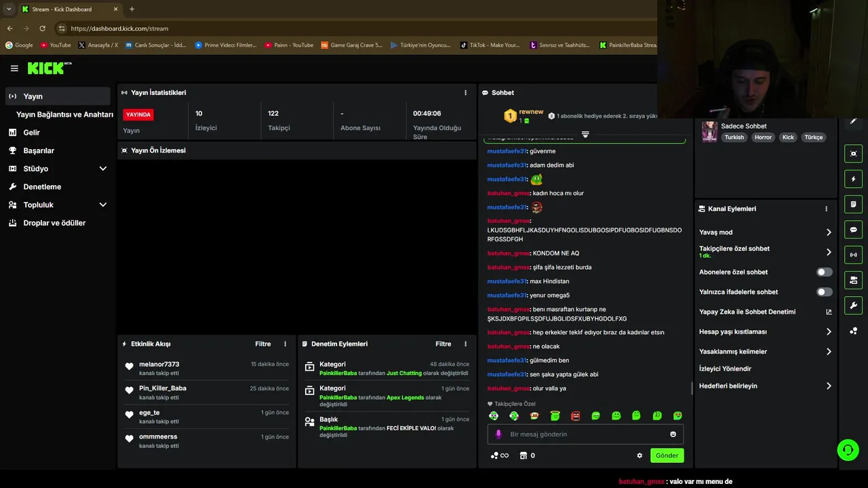The height and width of the screenshot is (488, 868).
Task: Click the Horror stream tag
Action: 763,138
